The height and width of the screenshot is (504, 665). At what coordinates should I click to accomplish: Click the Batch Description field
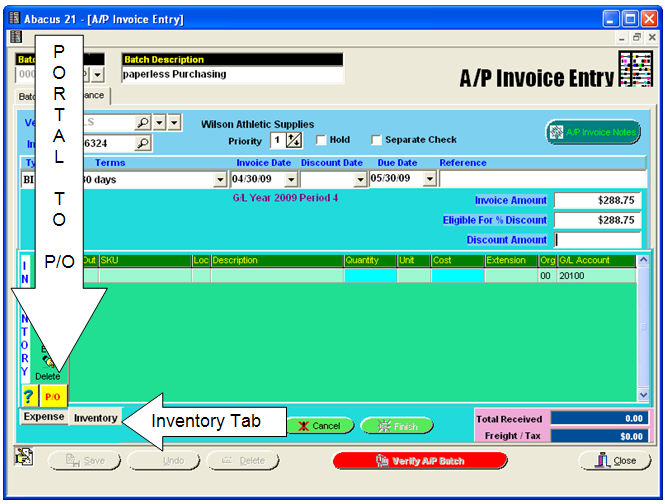tap(232, 74)
